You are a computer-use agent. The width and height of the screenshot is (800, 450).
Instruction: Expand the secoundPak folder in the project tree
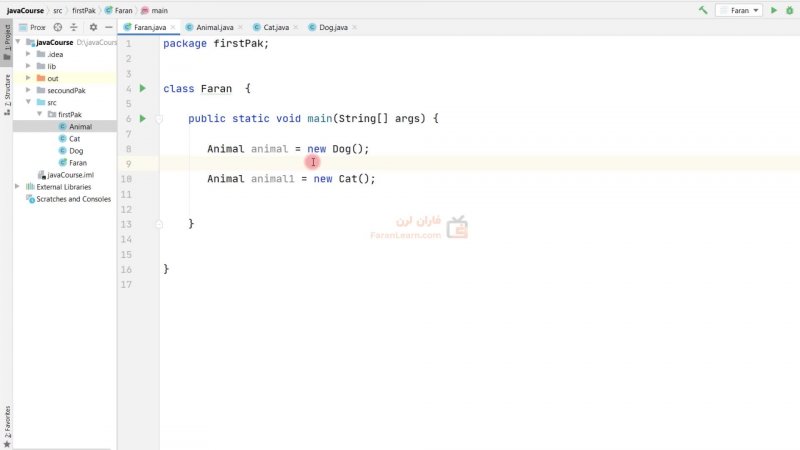[29, 90]
